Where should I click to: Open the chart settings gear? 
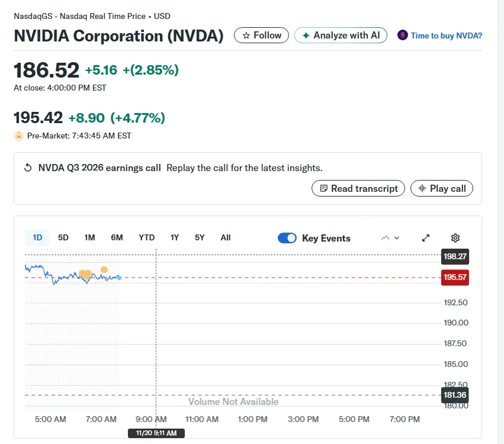click(455, 237)
